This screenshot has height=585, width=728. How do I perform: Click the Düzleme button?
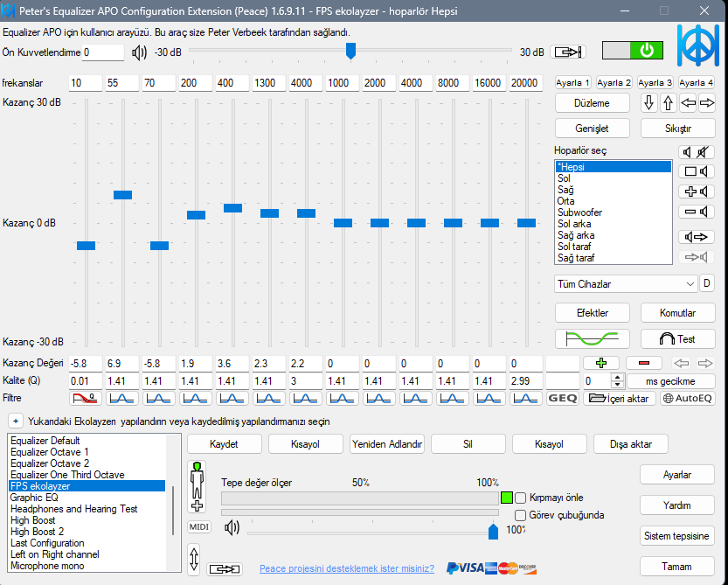coord(592,103)
